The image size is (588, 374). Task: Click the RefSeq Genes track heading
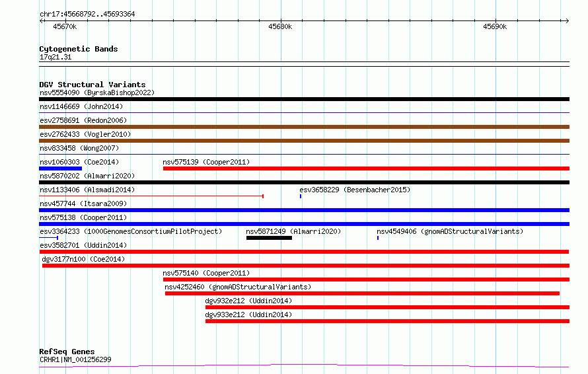[67, 352]
